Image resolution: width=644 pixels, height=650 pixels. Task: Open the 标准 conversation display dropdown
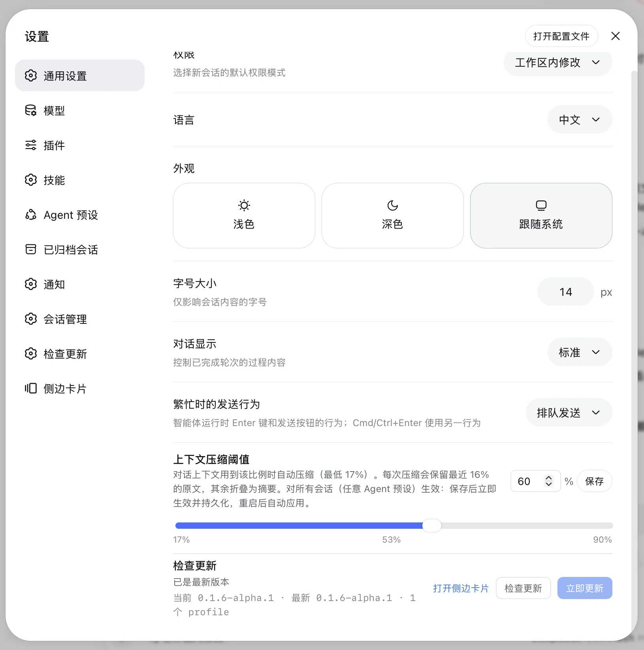click(580, 352)
